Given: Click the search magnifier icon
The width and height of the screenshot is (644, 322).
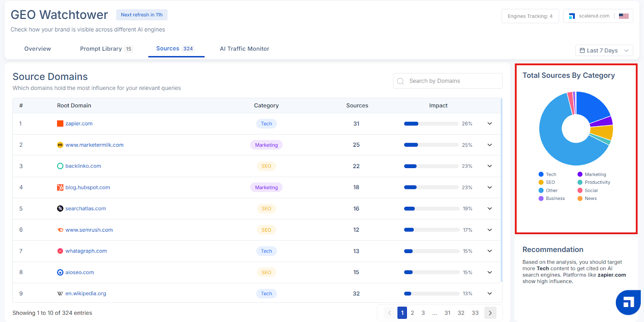Looking at the screenshot, I should [x=400, y=81].
